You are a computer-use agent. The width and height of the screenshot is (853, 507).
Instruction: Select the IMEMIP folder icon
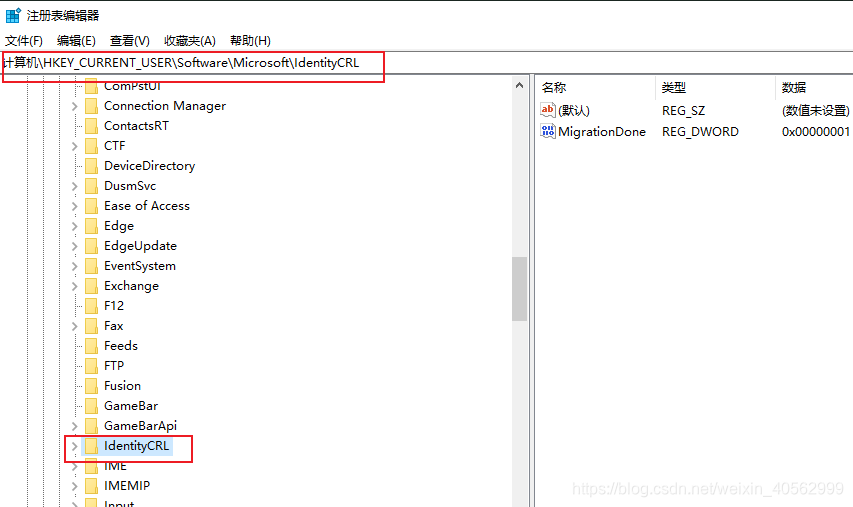[x=91, y=486]
